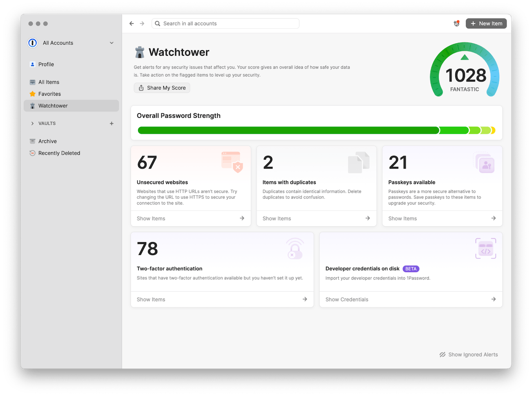
Task: Select All Items in the sidebar
Action: pyautogui.click(x=49, y=82)
